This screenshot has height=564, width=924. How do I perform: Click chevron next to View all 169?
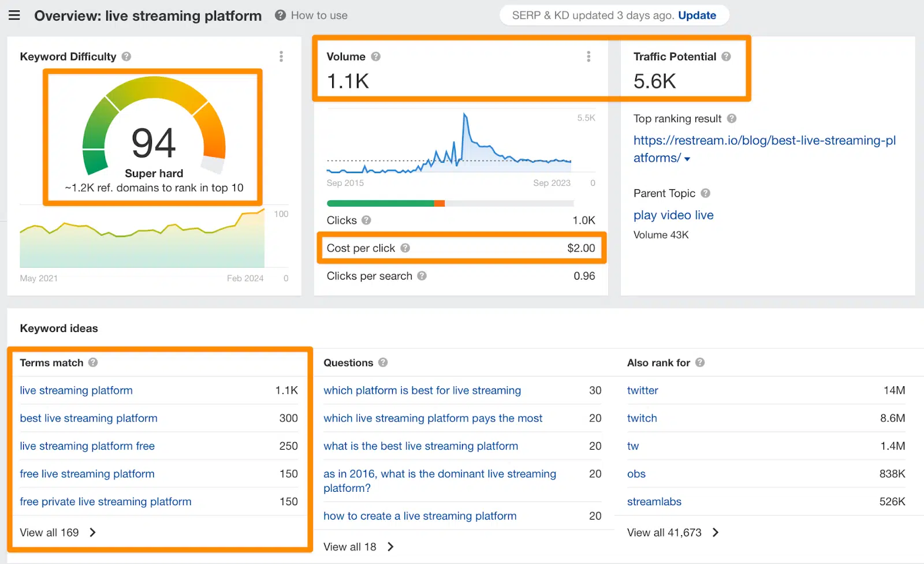pyautogui.click(x=93, y=532)
